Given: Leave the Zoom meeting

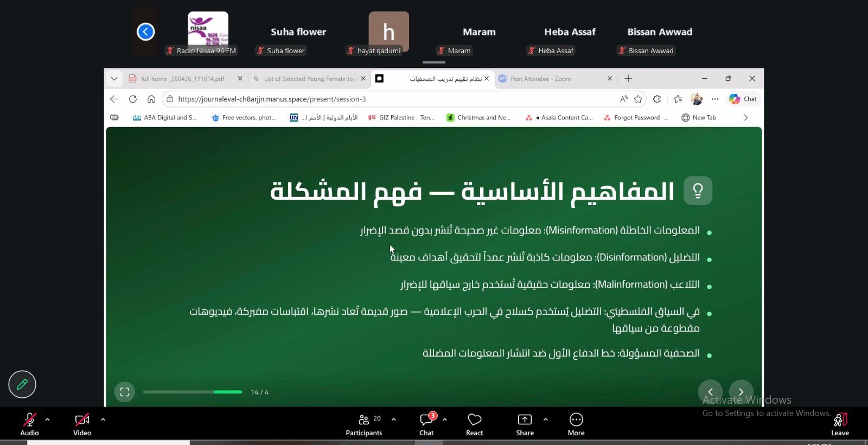Looking at the screenshot, I should [840, 424].
